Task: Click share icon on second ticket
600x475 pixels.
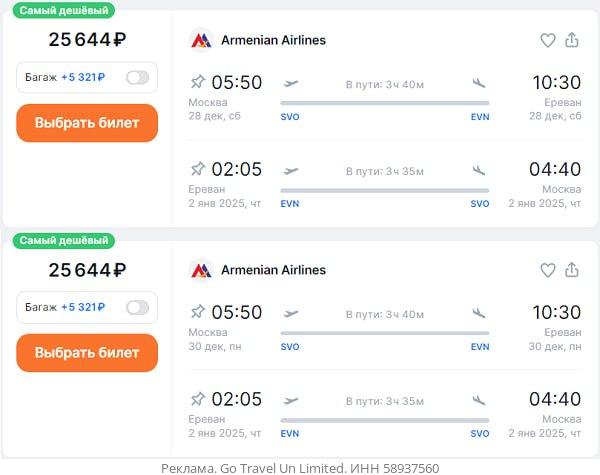Action: coord(572,270)
